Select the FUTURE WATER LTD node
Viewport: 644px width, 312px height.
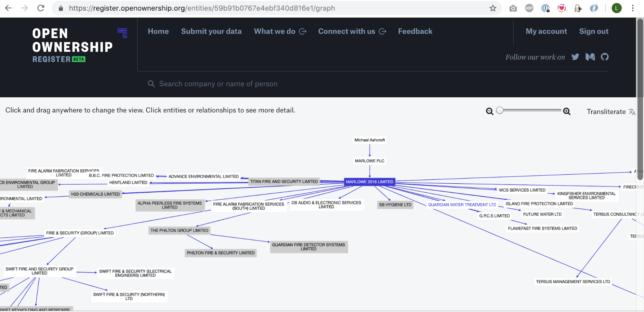[x=542, y=214]
